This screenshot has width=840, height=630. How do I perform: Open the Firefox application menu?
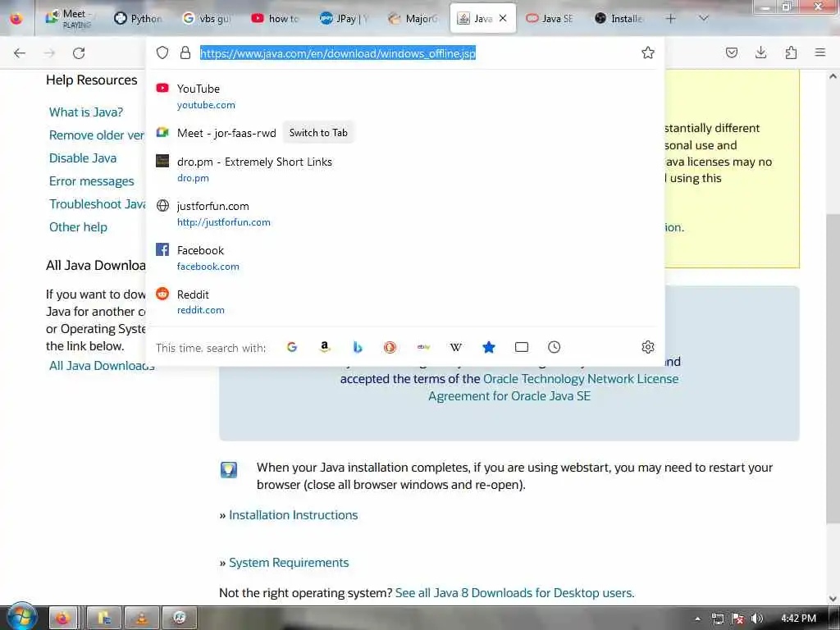click(819, 52)
